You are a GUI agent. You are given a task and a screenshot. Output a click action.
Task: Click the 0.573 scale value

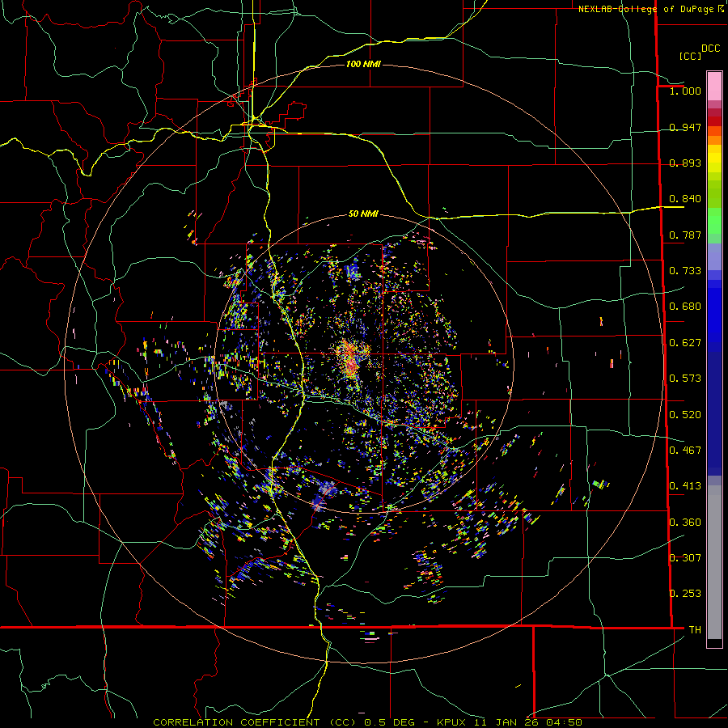[x=685, y=379]
